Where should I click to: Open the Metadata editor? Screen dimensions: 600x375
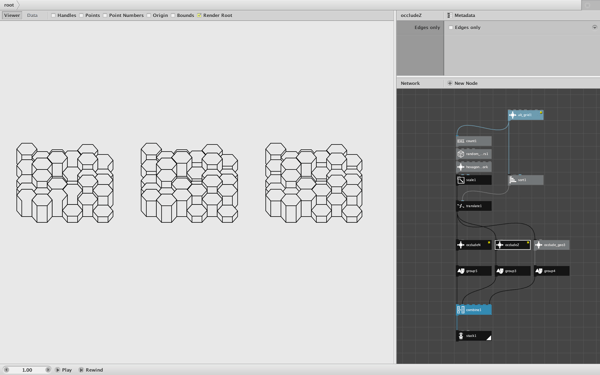click(x=461, y=15)
